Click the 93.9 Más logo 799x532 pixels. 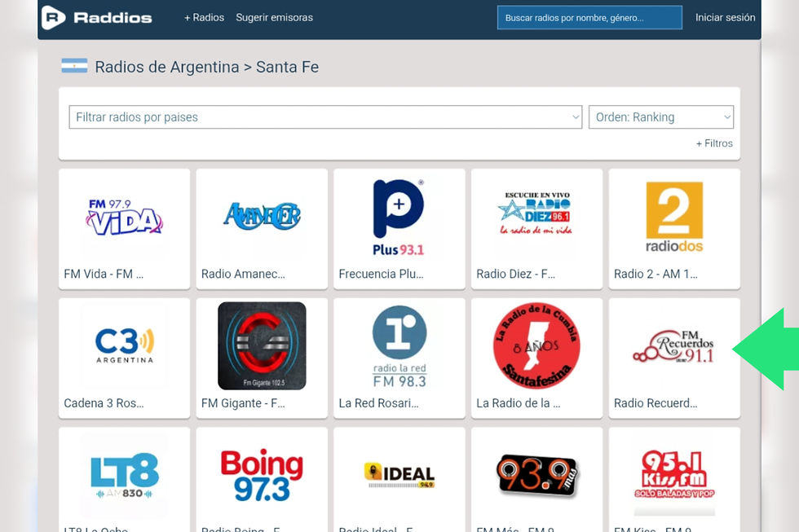tap(537, 475)
